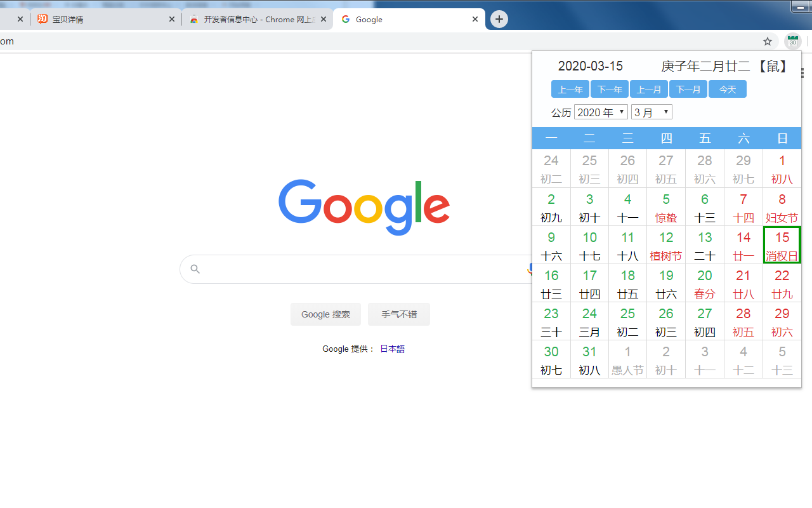
Task: Go to previous year with 上一年
Action: click(570, 90)
